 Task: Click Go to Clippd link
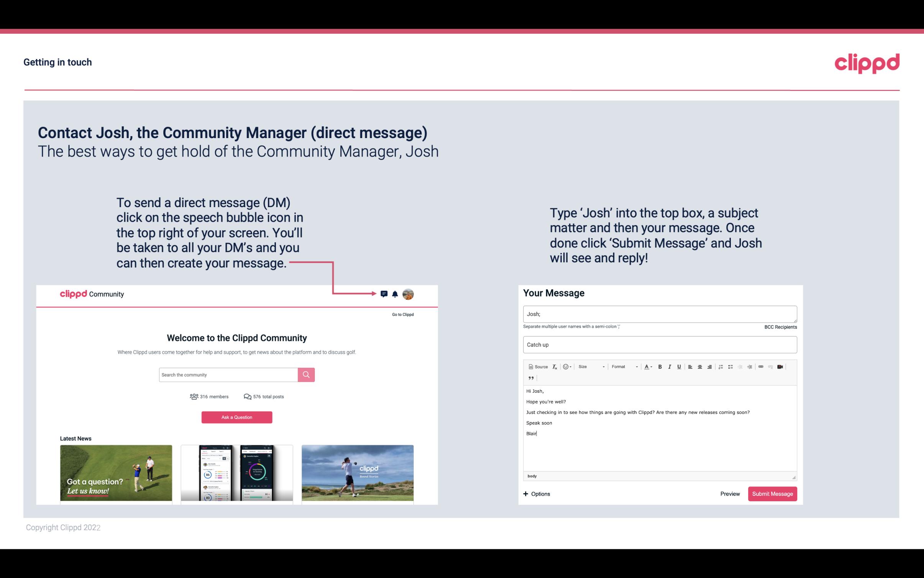402,314
